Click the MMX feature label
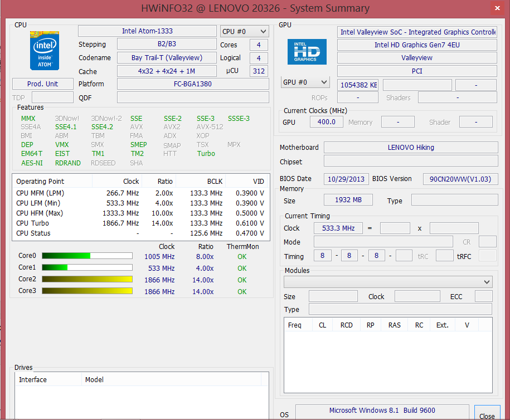The image size is (510, 420). 28,118
